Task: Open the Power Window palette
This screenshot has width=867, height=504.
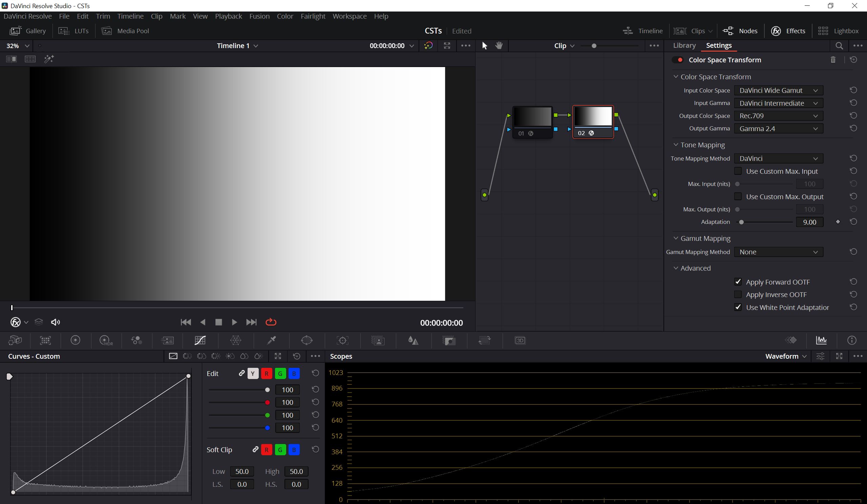Action: pos(306,340)
